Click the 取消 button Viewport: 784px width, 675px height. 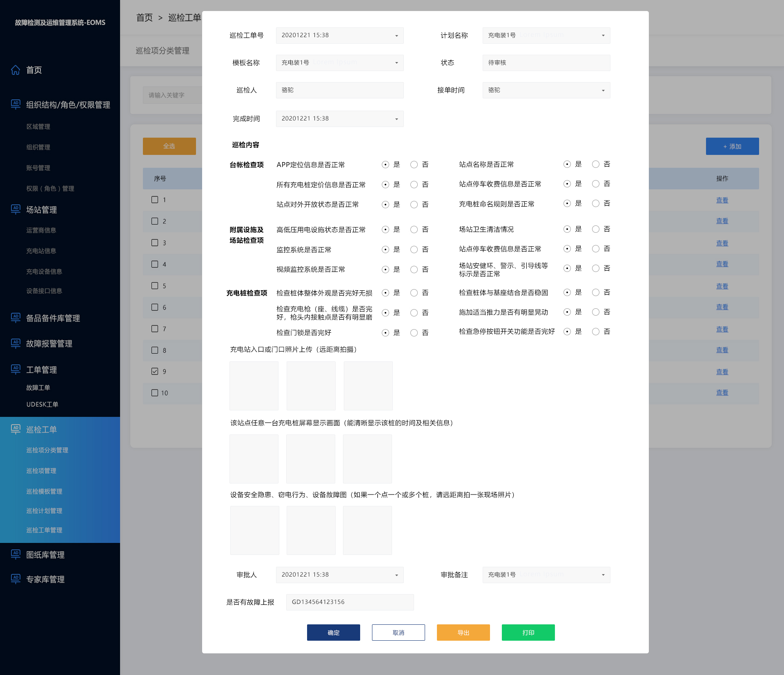click(x=399, y=633)
